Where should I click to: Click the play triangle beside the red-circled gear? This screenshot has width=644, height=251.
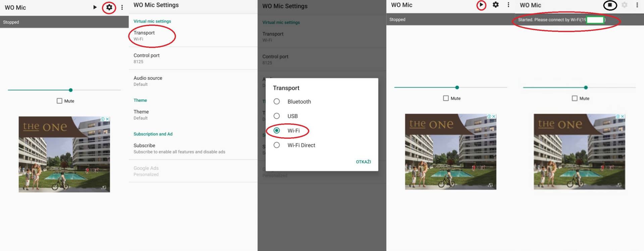pos(95,7)
